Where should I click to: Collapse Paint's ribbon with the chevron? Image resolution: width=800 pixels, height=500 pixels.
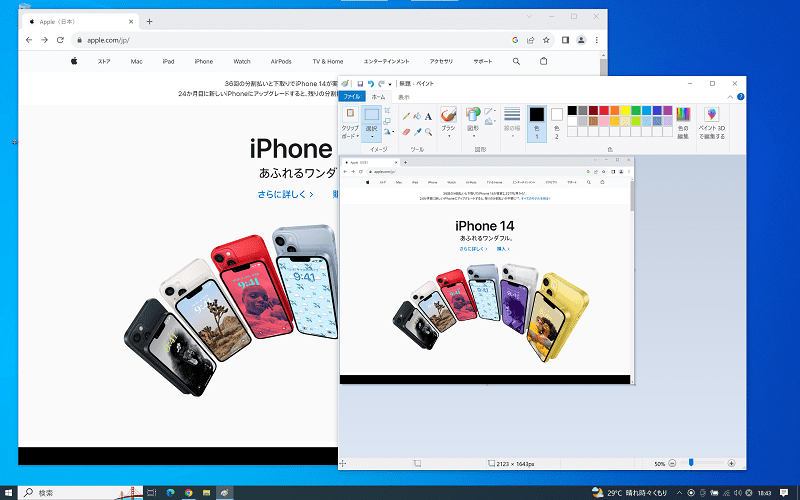pyautogui.click(x=730, y=97)
